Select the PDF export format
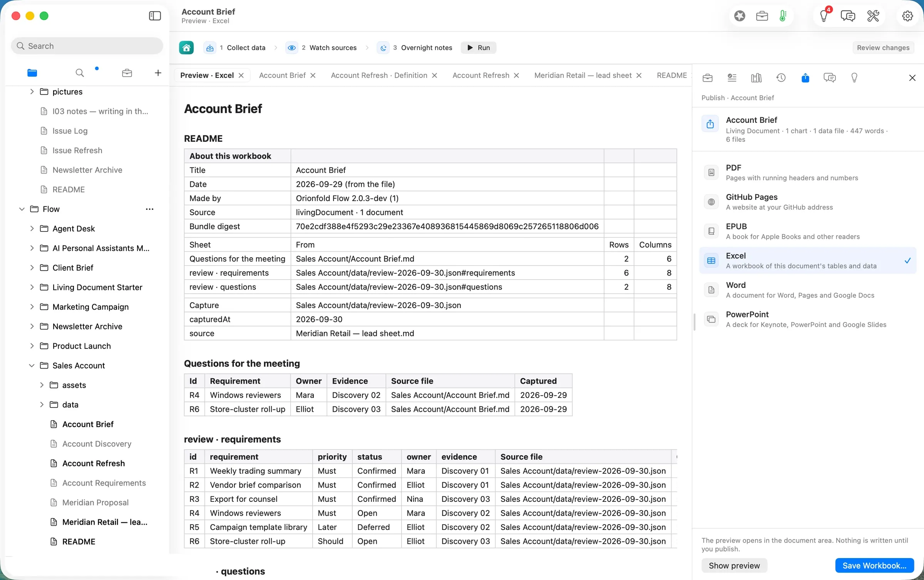 [x=807, y=173]
